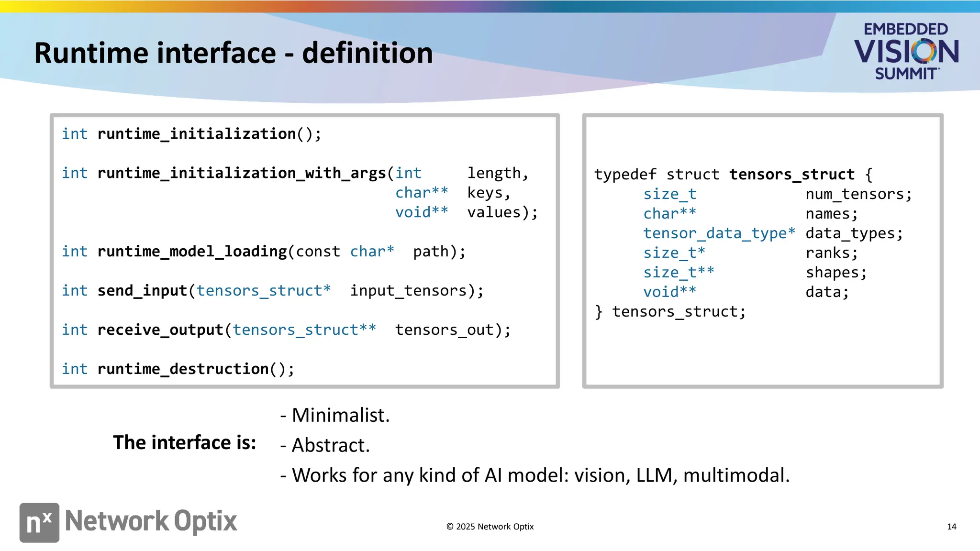Screen dimensions: 980x551
Task: Click the closing '} tensors_struct;' line
Action: tap(670, 312)
